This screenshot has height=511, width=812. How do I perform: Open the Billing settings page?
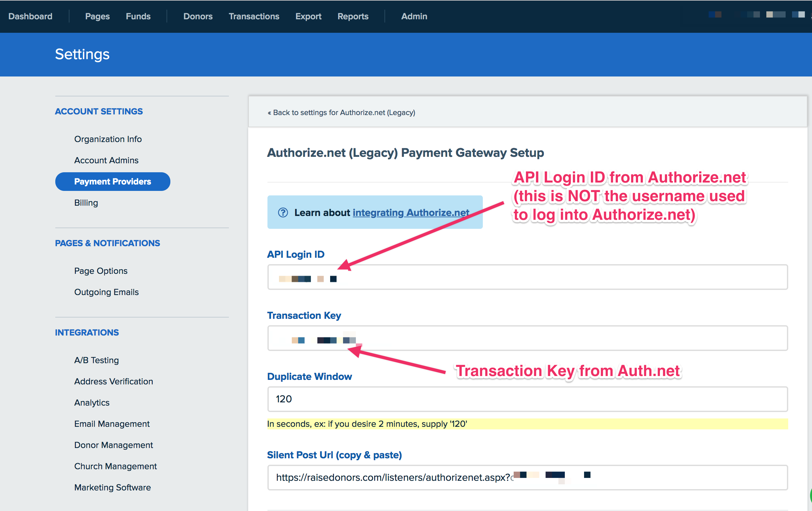(86, 203)
